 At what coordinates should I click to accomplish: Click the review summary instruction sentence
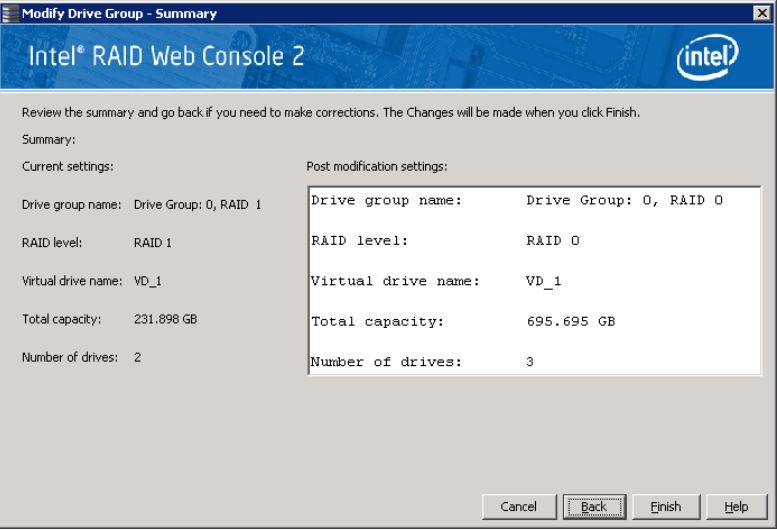click(x=331, y=112)
